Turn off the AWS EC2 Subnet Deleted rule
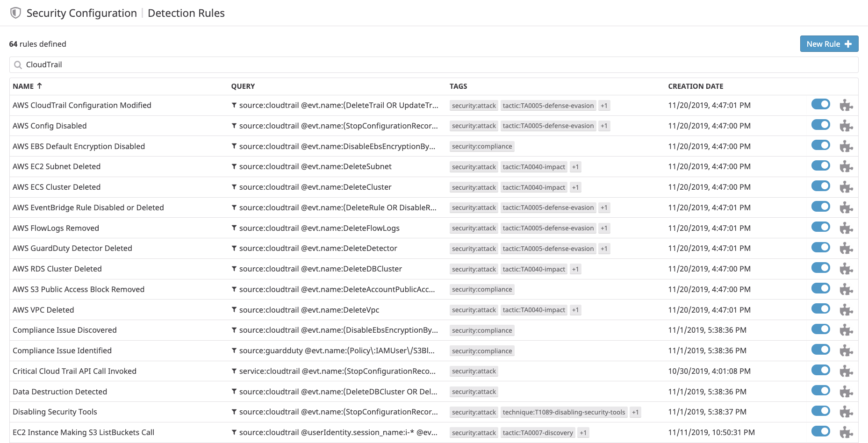This screenshot has height=443, width=868. pyautogui.click(x=820, y=165)
